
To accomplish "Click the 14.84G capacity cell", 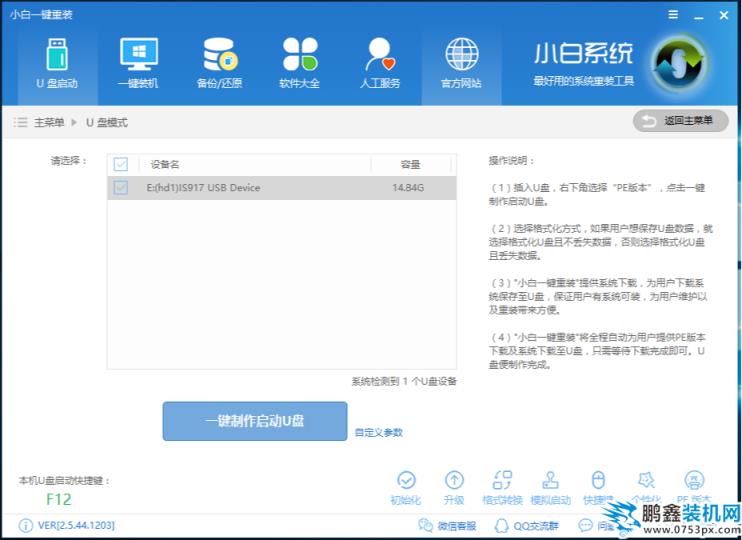I will click(x=408, y=188).
